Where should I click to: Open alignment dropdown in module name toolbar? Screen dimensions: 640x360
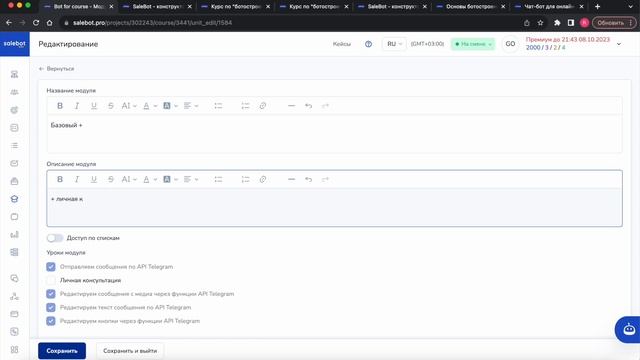click(191, 106)
